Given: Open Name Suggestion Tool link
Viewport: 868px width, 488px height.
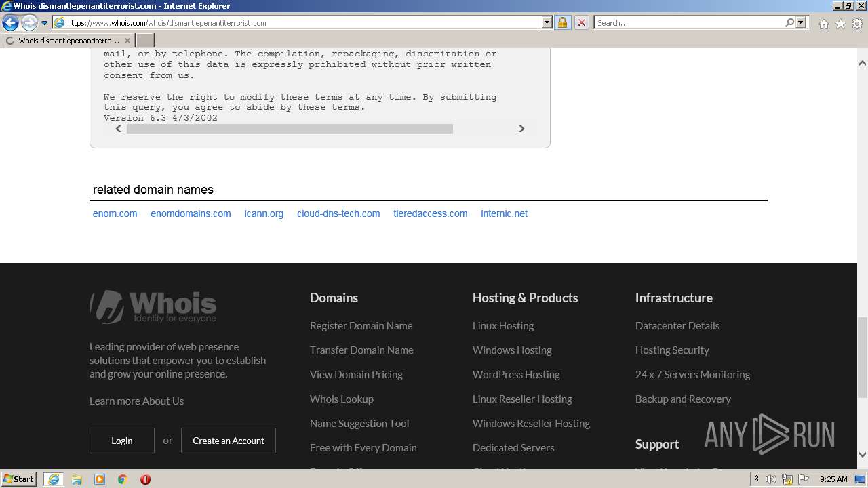Looking at the screenshot, I should pyautogui.click(x=359, y=423).
